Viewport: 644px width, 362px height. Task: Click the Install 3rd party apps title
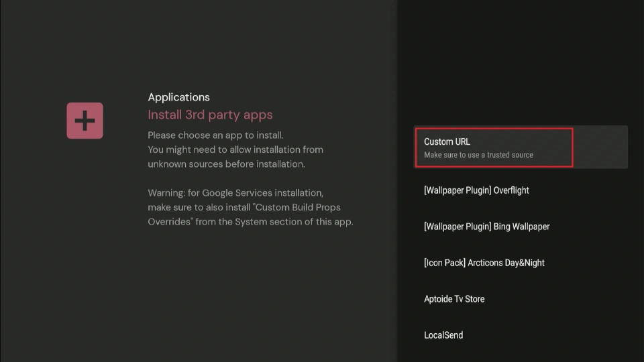[x=210, y=115]
